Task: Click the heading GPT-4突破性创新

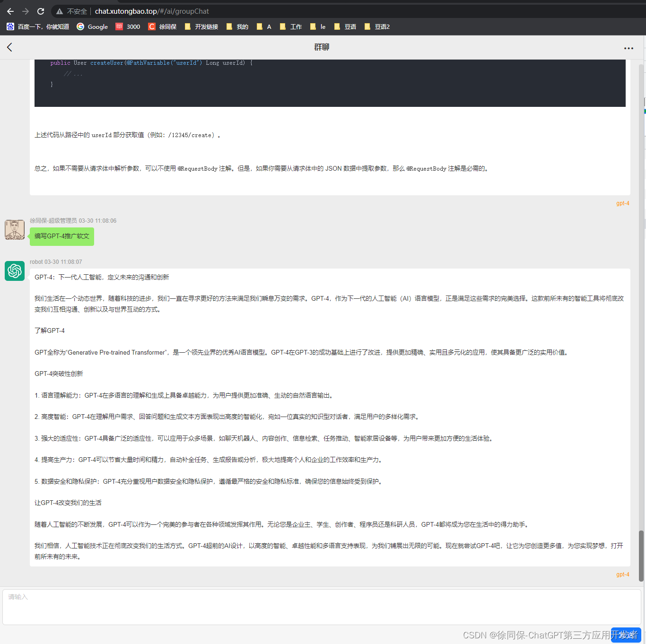Action: tap(59, 374)
